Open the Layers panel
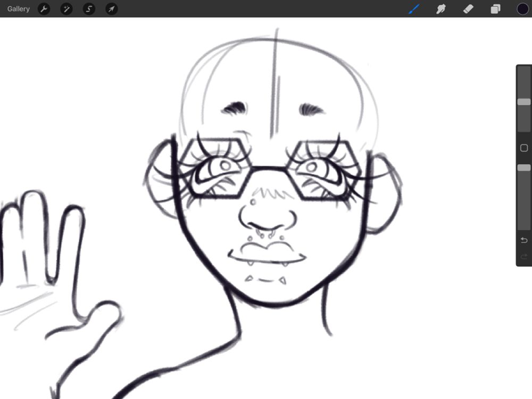Screen dimensions: 532x399 point(495,9)
